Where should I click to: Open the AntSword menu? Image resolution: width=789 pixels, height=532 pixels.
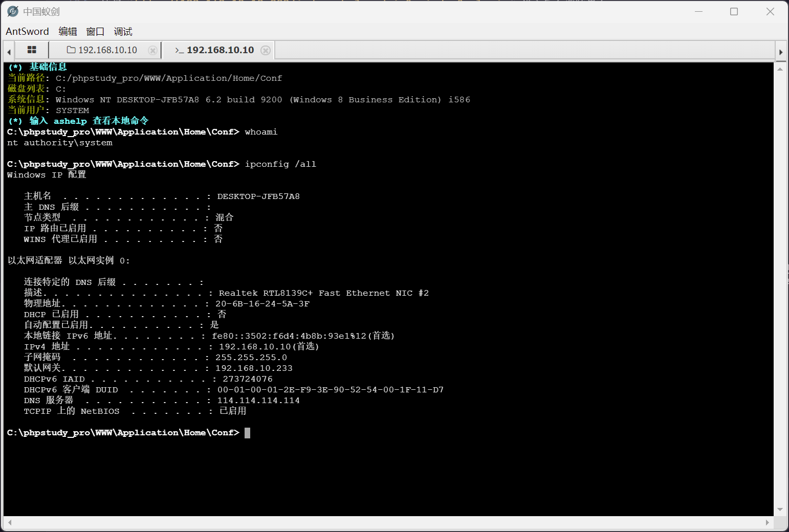[27, 32]
